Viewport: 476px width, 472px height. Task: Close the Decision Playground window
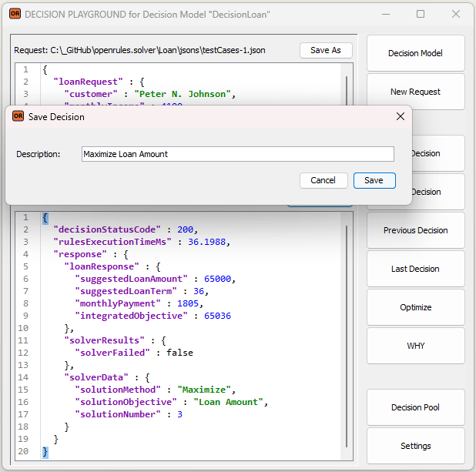455,14
